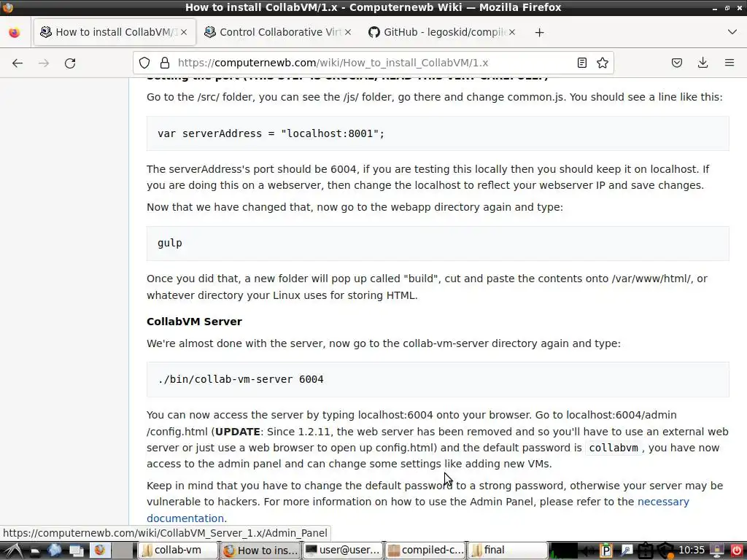The width and height of the screenshot is (747, 560).
Task: Open the security shield update notifier
Action: coord(665,551)
